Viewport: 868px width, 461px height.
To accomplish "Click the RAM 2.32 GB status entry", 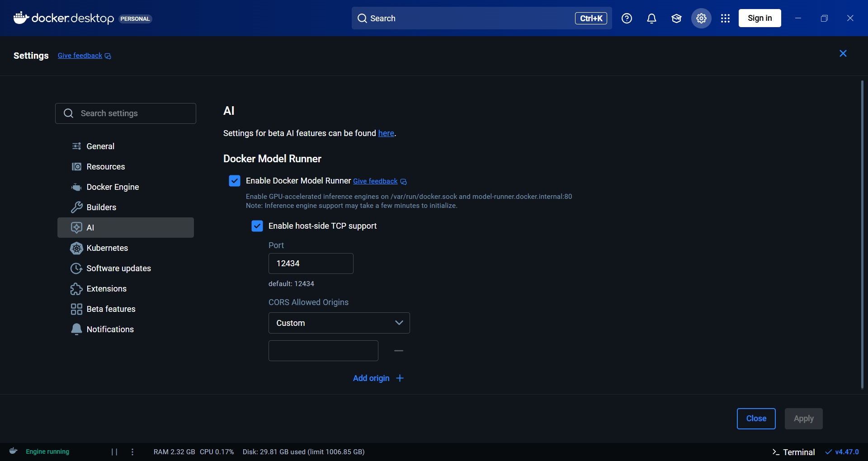I will click(174, 452).
